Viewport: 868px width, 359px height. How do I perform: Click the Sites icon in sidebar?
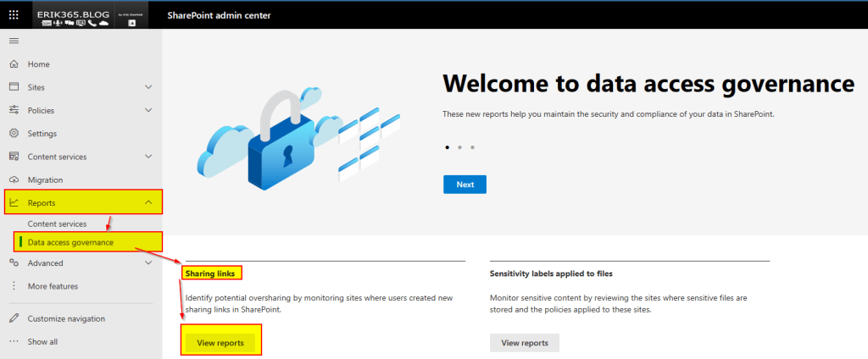click(x=14, y=87)
